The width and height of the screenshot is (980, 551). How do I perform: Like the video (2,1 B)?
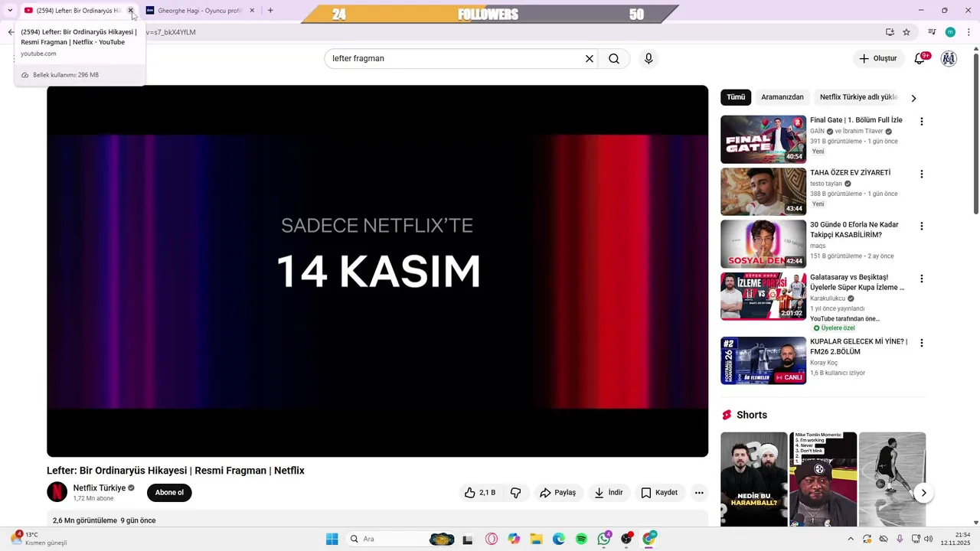480,493
